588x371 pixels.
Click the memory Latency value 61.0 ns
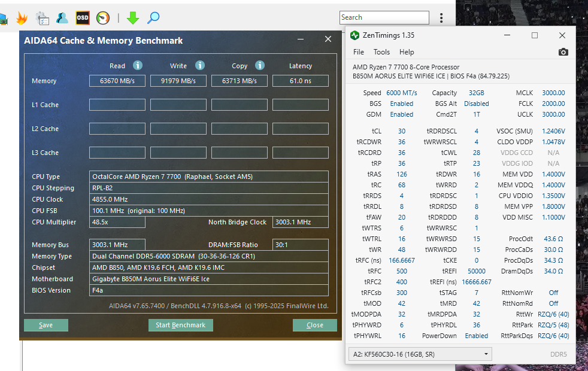(301, 81)
